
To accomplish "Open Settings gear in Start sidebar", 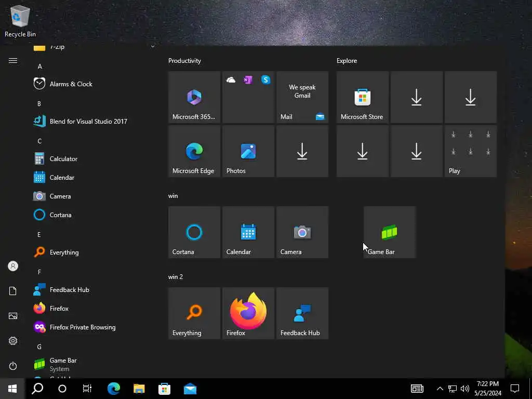I will pyautogui.click(x=13, y=341).
